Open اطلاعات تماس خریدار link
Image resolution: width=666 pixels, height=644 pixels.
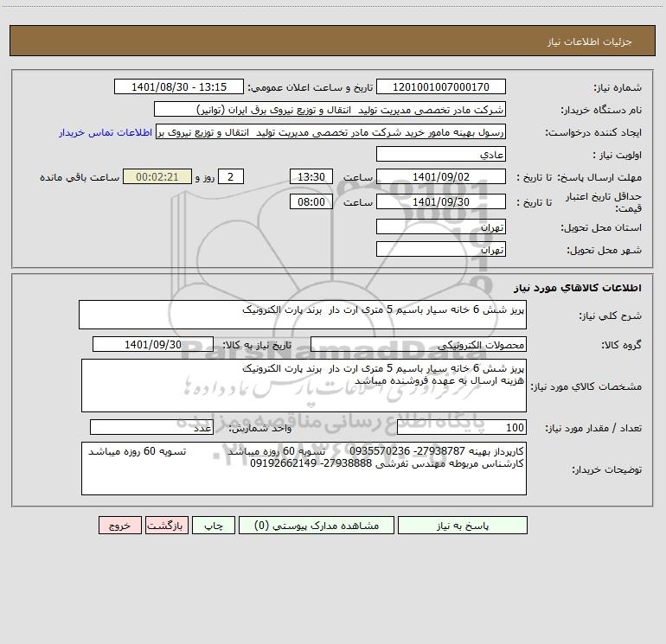pos(106,132)
